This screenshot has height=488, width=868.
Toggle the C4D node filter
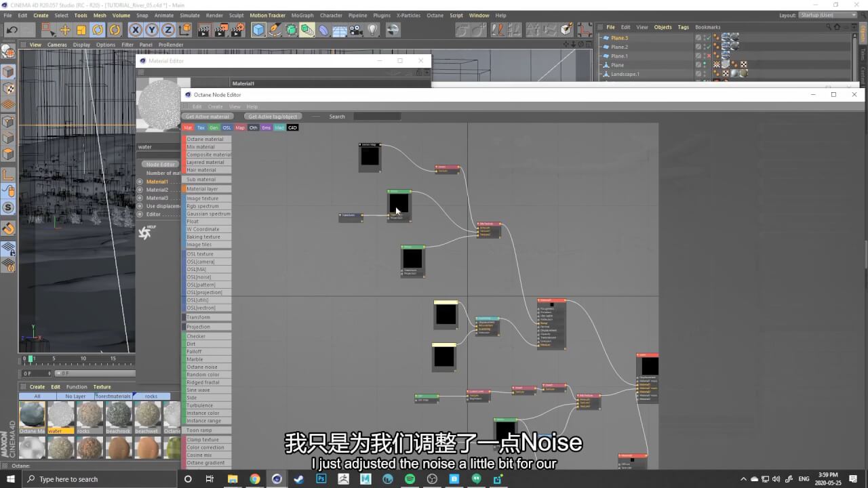click(292, 127)
